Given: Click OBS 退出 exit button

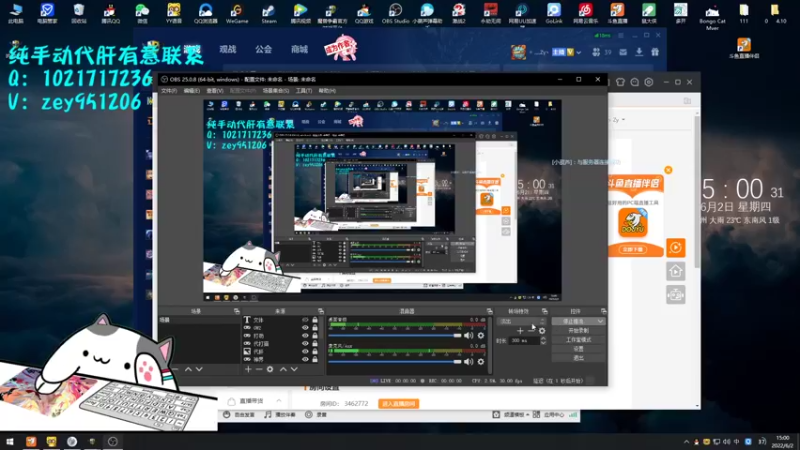Looking at the screenshot, I should coord(579,358).
